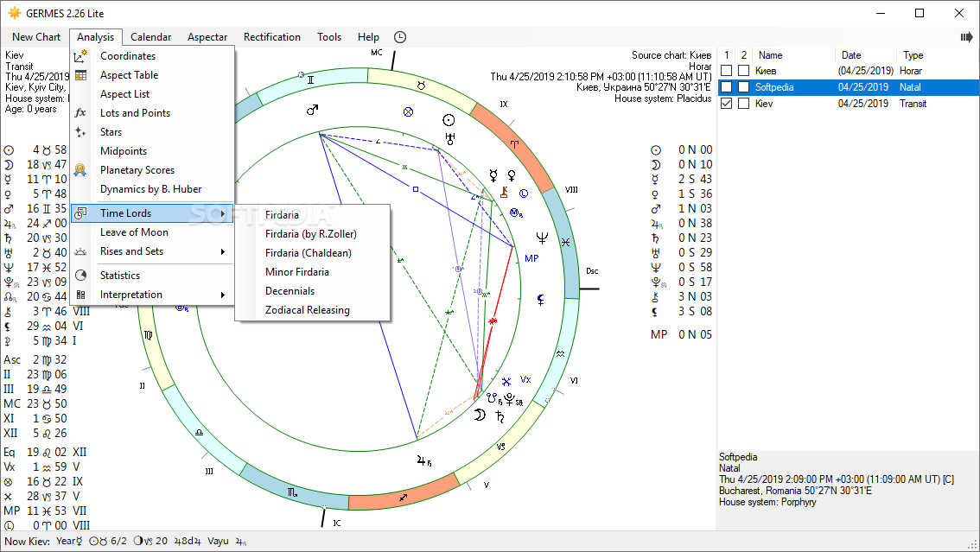Screen dimensions: 980x552
Task: Click the Vx vertex label in chart
Action: [525, 379]
